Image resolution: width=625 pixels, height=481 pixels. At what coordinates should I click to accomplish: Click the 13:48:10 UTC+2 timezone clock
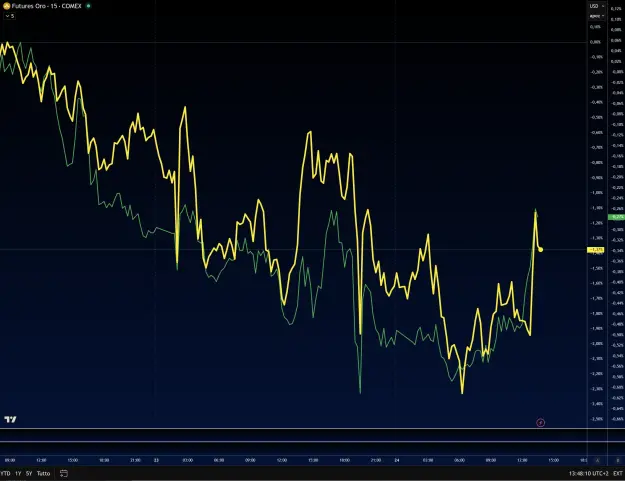[x=588, y=473]
